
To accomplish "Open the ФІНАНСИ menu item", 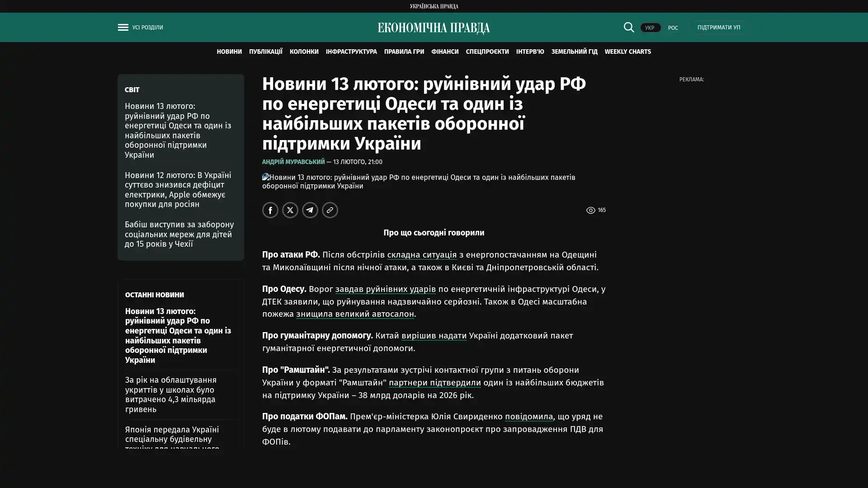I will [x=444, y=52].
